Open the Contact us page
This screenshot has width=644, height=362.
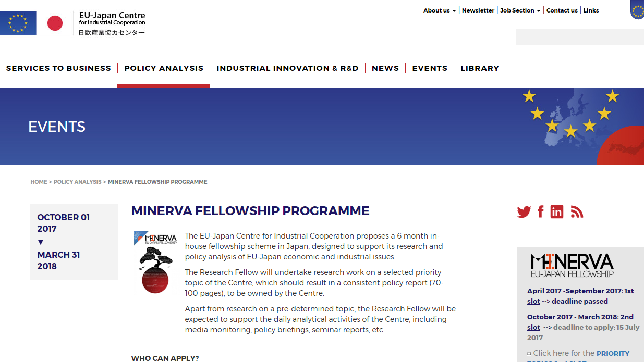562,10
